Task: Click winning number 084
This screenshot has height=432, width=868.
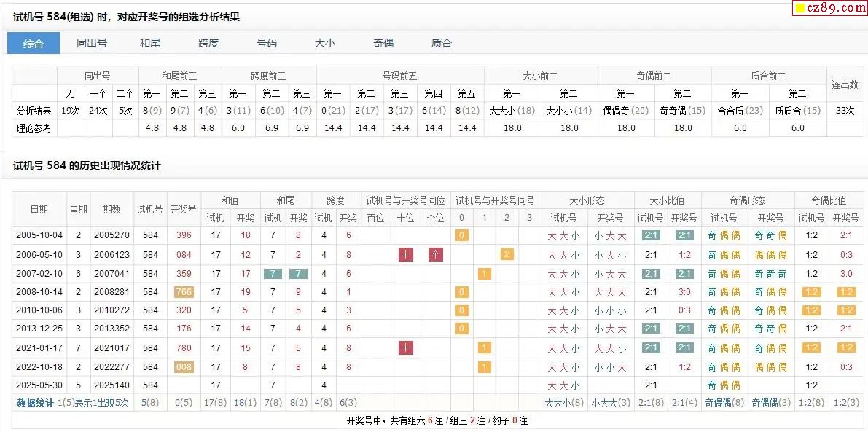Action: (x=184, y=255)
